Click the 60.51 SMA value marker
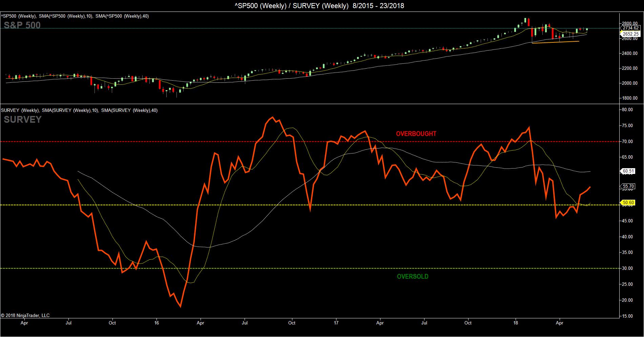Image resolution: width=644 pixels, height=337 pixels. (x=627, y=171)
